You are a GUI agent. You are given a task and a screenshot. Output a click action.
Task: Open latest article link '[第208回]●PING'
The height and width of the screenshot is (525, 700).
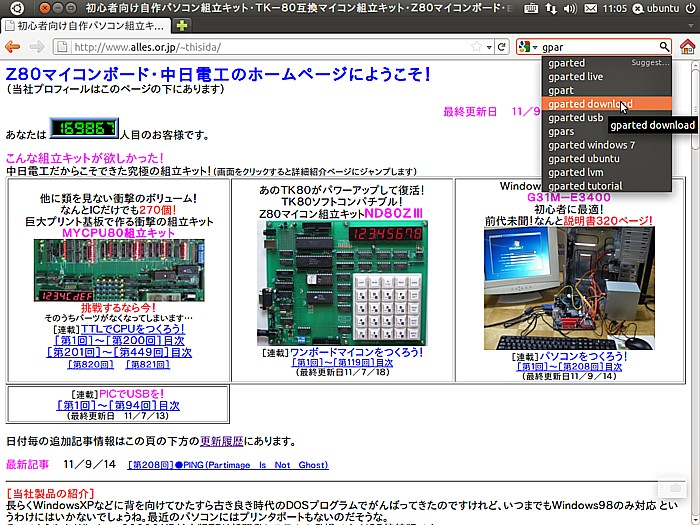coord(228,465)
